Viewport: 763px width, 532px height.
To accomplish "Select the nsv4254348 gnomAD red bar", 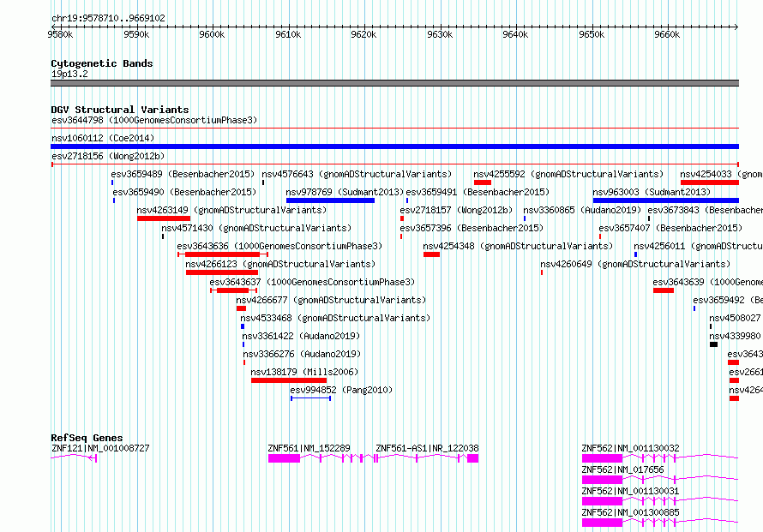I will pos(431,254).
